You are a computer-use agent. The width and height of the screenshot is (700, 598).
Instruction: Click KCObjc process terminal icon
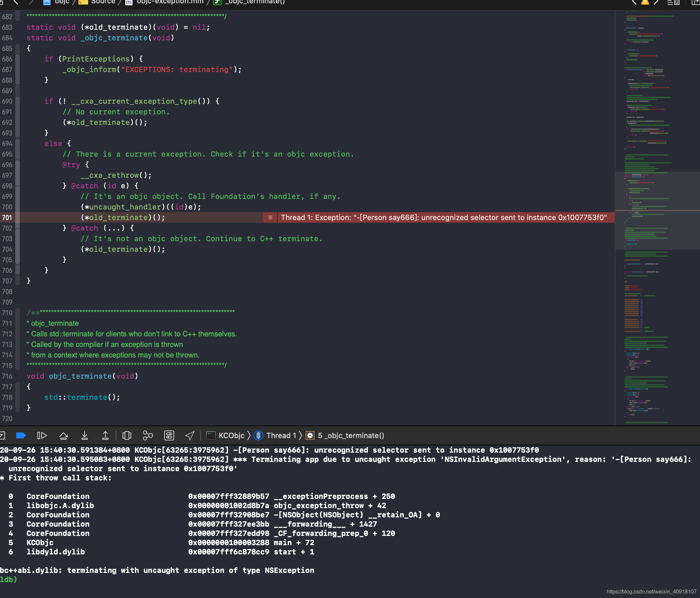click(211, 435)
